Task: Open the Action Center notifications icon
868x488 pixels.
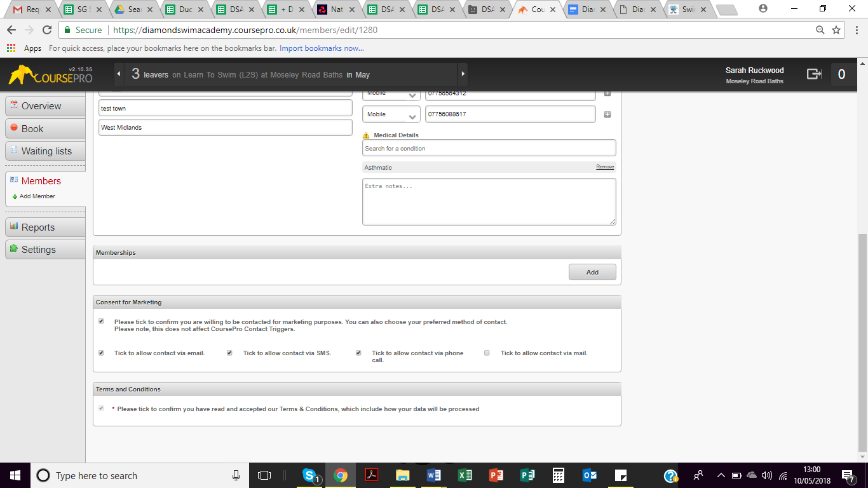Action: point(848,475)
